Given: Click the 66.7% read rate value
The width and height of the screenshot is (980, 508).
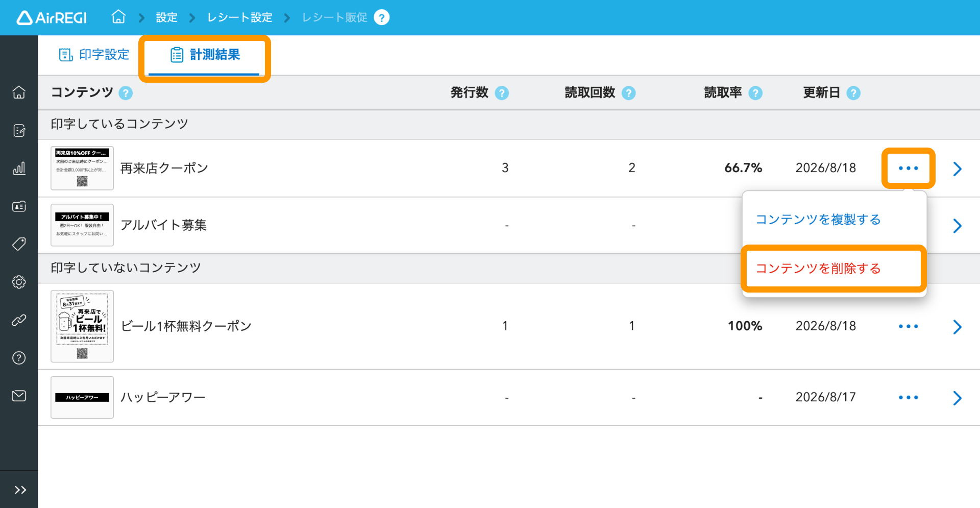Looking at the screenshot, I should coord(743,168).
